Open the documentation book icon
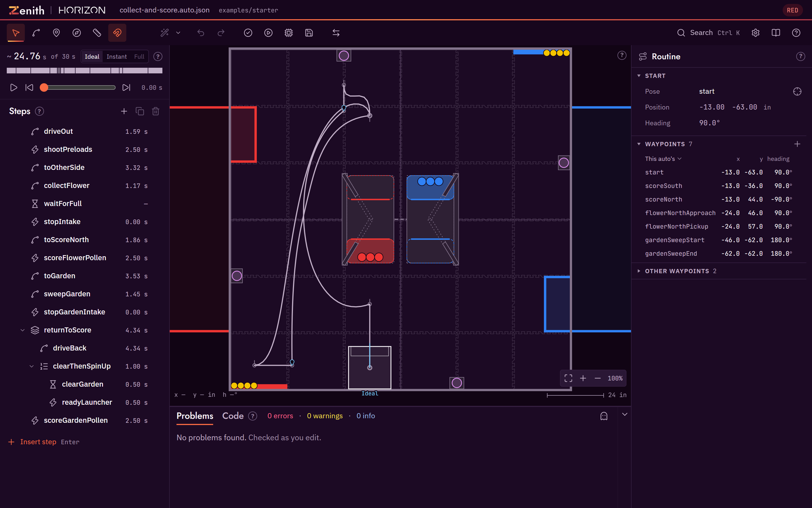 pyautogui.click(x=776, y=32)
